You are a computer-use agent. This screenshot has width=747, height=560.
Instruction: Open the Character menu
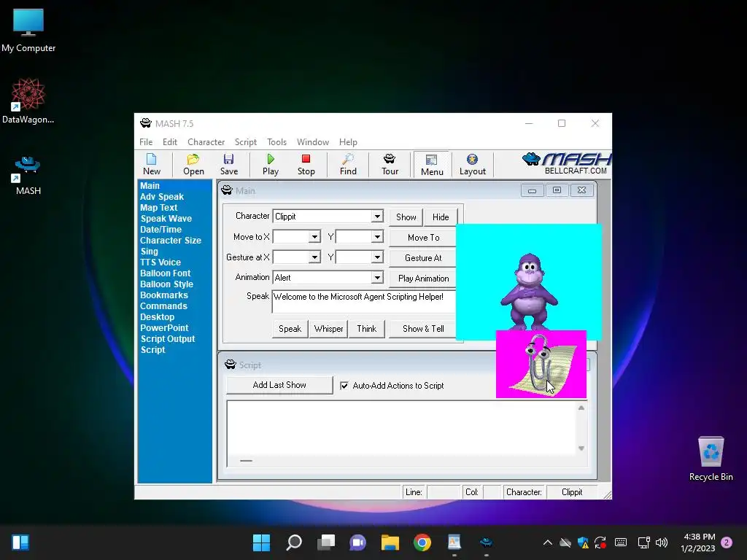206,142
